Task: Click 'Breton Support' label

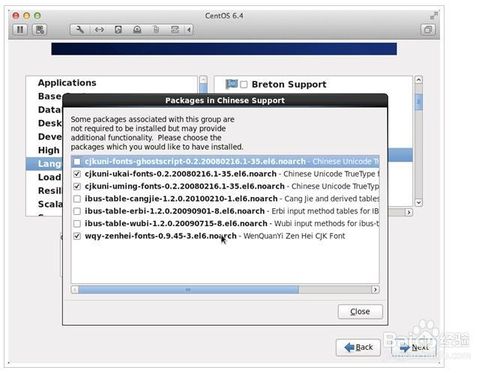Action: (289, 84)
